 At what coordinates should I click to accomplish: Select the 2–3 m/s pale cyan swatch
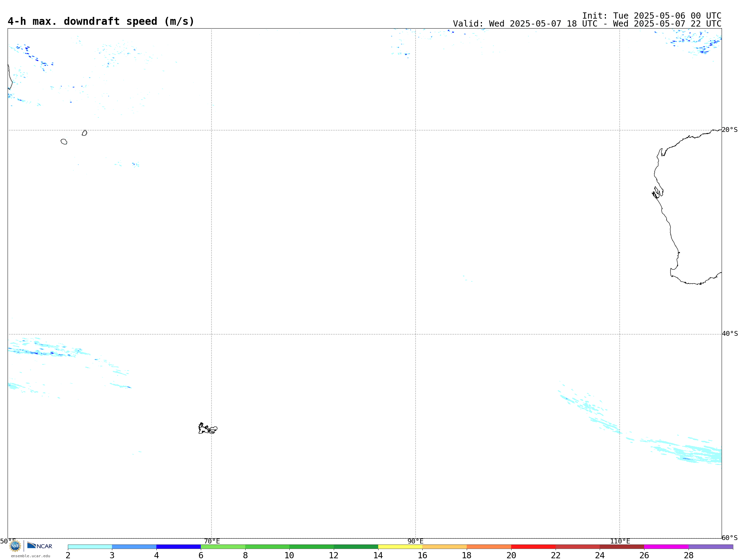[90, 547]
